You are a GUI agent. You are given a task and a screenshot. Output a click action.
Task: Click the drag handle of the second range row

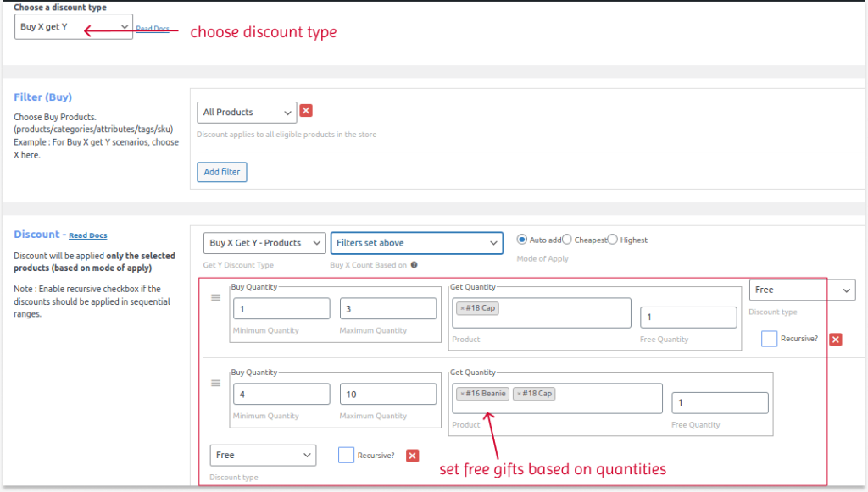(215, 383)
